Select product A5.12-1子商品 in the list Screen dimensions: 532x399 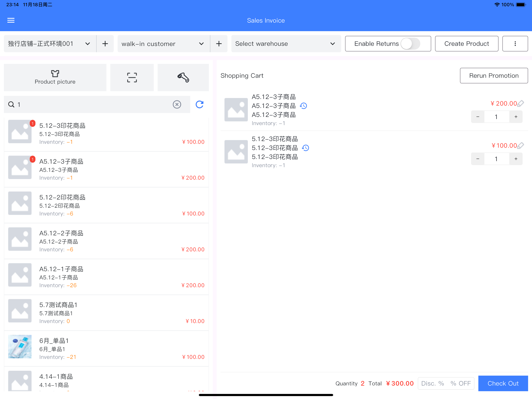[106, 277]
